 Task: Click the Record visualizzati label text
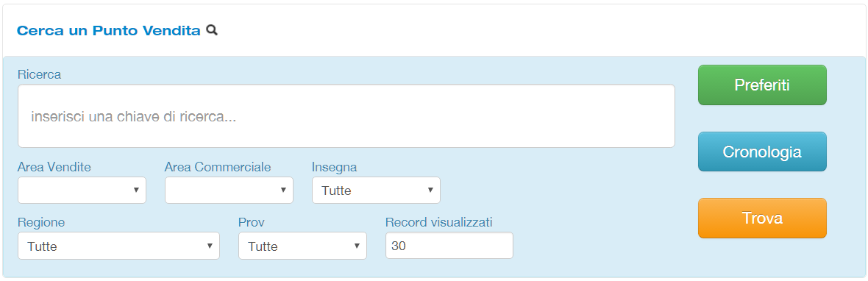click(x=439, y=222)
